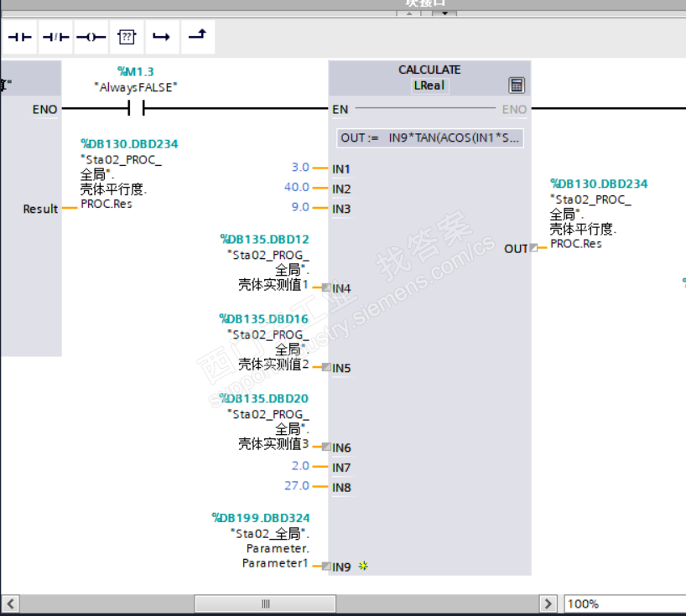
Task: Insert an output coil
Action: (x=91, y=37)
